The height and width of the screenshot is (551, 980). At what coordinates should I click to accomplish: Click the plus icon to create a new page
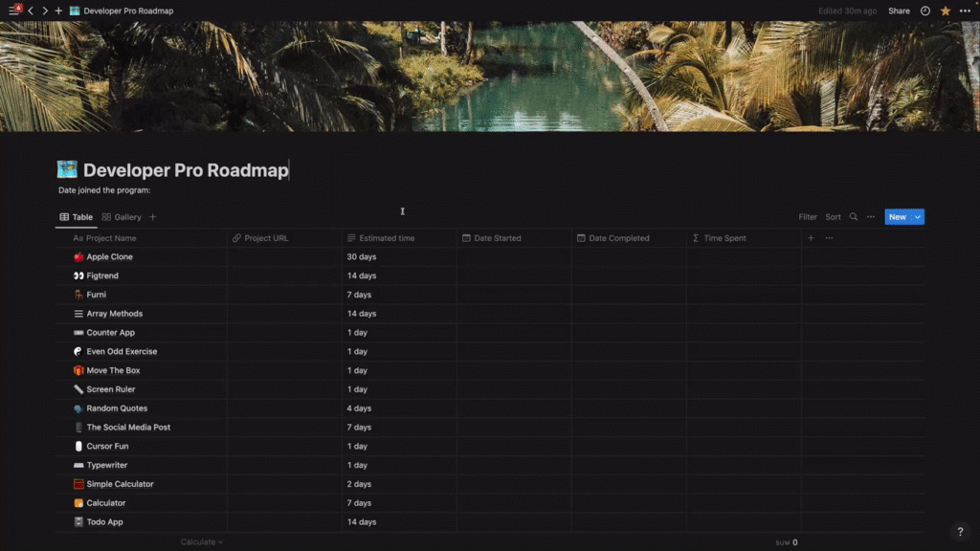(58, 11)
